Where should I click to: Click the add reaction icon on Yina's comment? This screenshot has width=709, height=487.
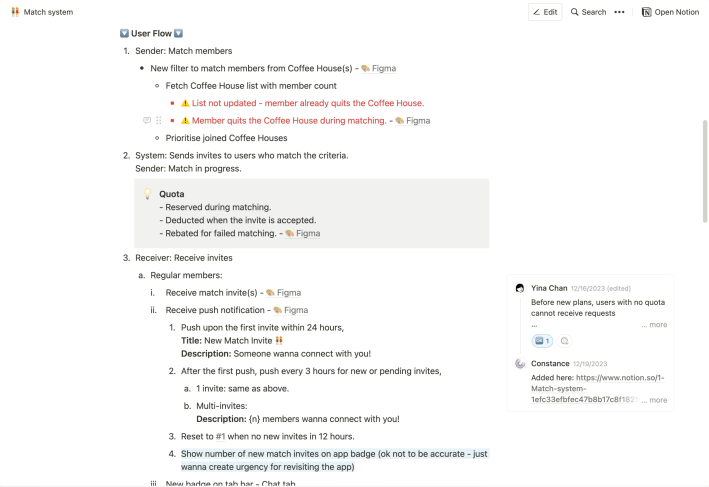point(564,340)
